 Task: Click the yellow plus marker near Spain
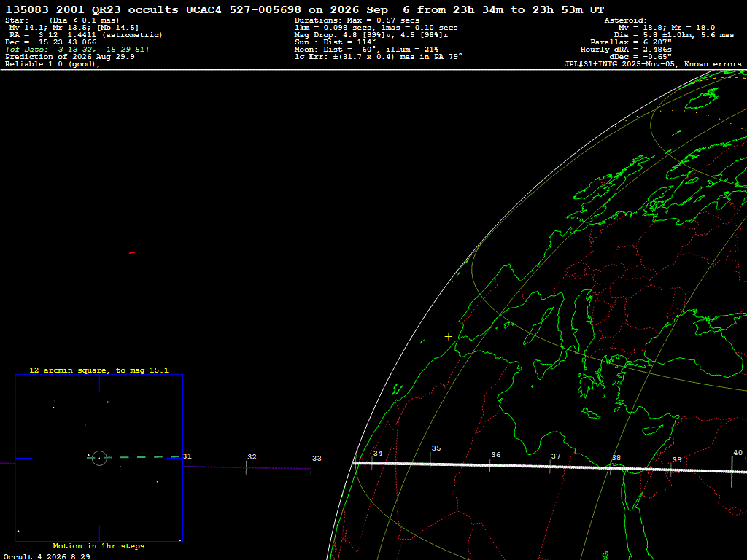[449, 336]
